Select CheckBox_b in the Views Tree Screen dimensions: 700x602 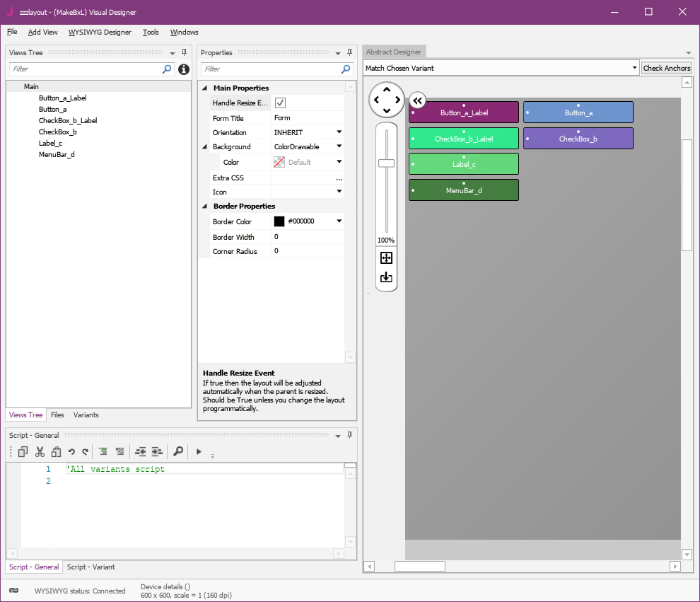pos(57,132)
